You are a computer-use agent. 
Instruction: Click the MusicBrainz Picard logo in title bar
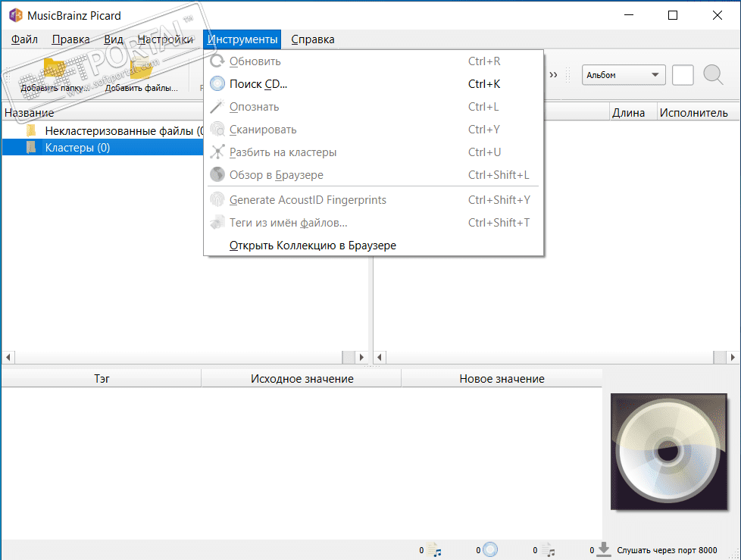(x=16, y=16)
